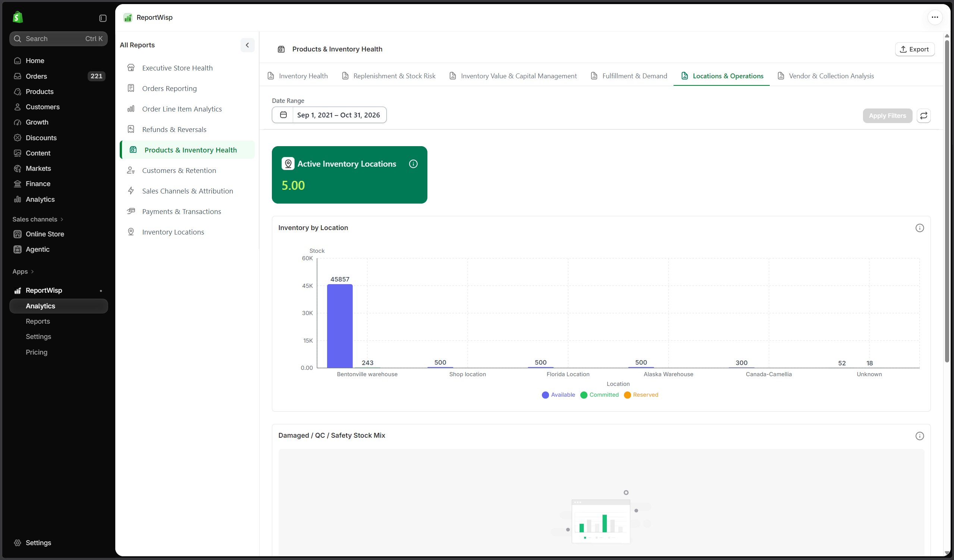954x560 pixels.
Task: Open ReportWisp Reports submenu item
Action: 37,321
